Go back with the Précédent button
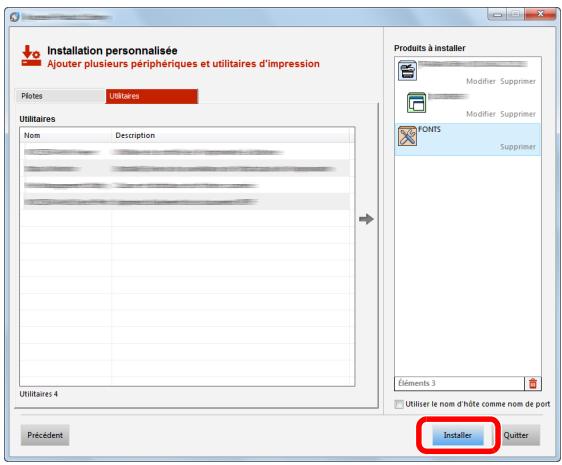The width and height of the screenshot is (562, 465). pyautogui.click(x=45, y=435)
